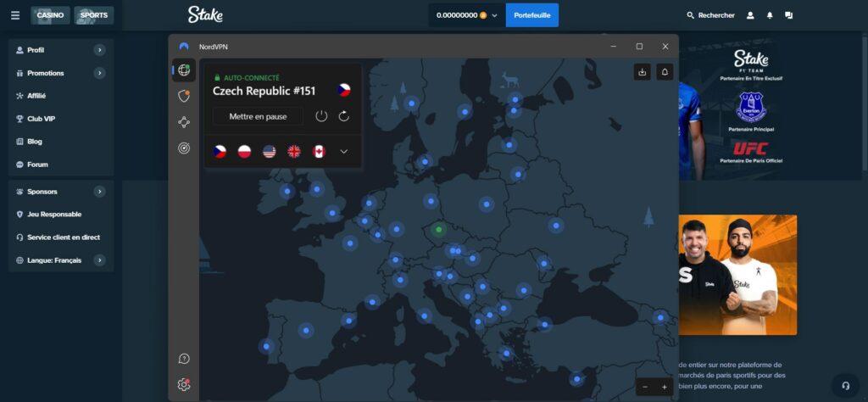Image resolution: width=868 pixels, height=402 pixels.
Task: Open the NordVPN server map globe icon
Action: coord(184,70)
